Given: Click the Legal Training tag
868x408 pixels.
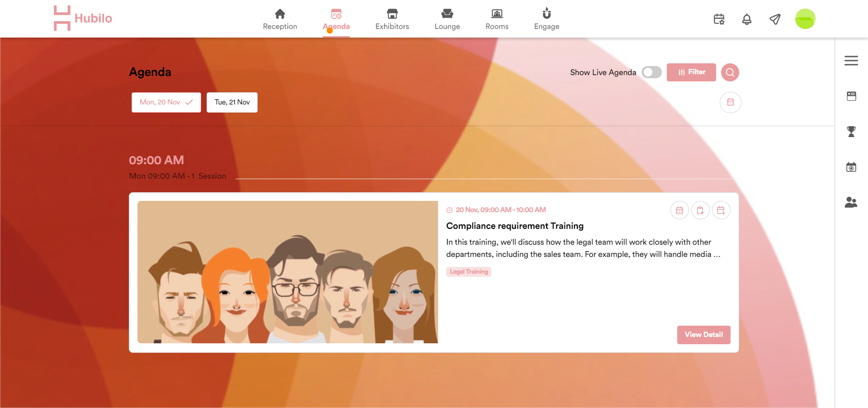Looking at the screenshot, I should 469,271.
